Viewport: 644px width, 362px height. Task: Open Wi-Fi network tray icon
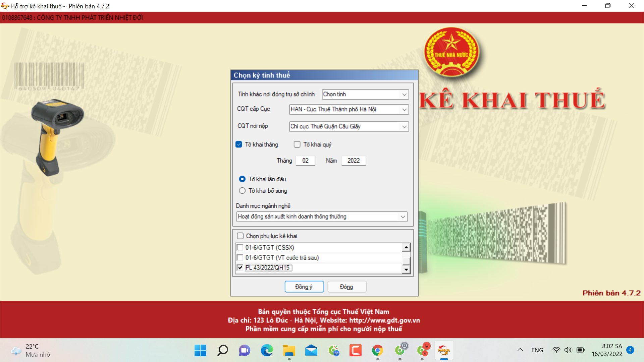coord(556,350)
